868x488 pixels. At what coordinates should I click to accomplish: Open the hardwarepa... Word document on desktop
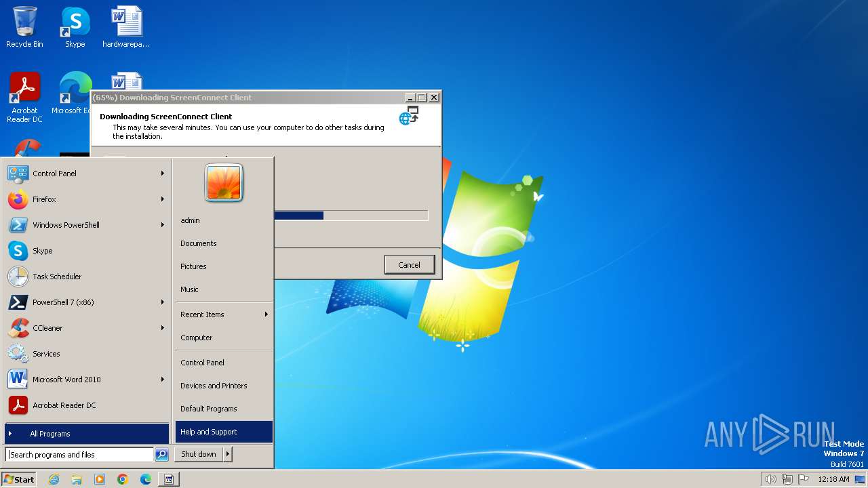126,27
